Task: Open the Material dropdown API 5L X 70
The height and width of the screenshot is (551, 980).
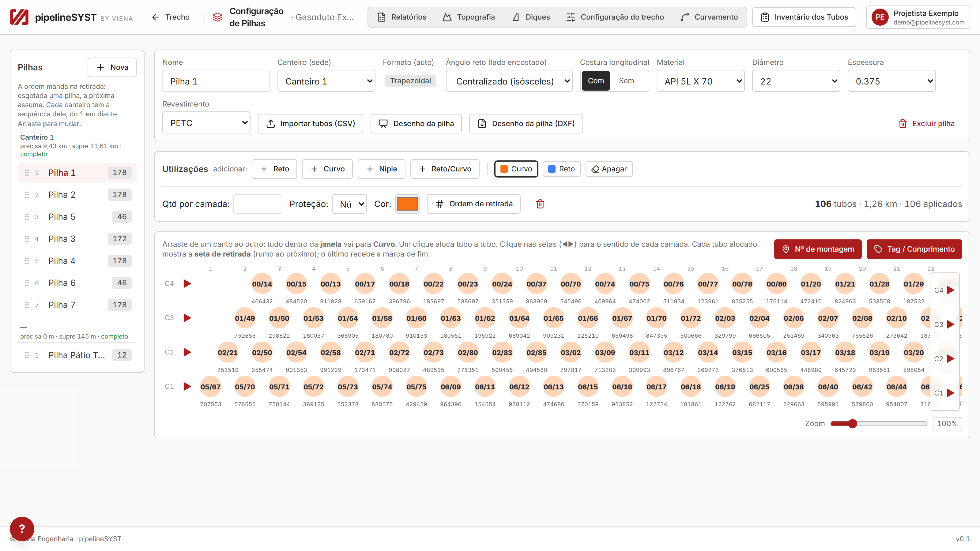Action: [700, 81]
